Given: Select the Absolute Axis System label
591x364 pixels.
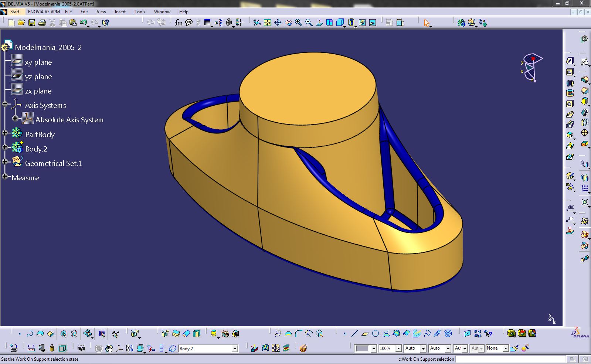Looking at the screenshot, I should coord(69,120).
